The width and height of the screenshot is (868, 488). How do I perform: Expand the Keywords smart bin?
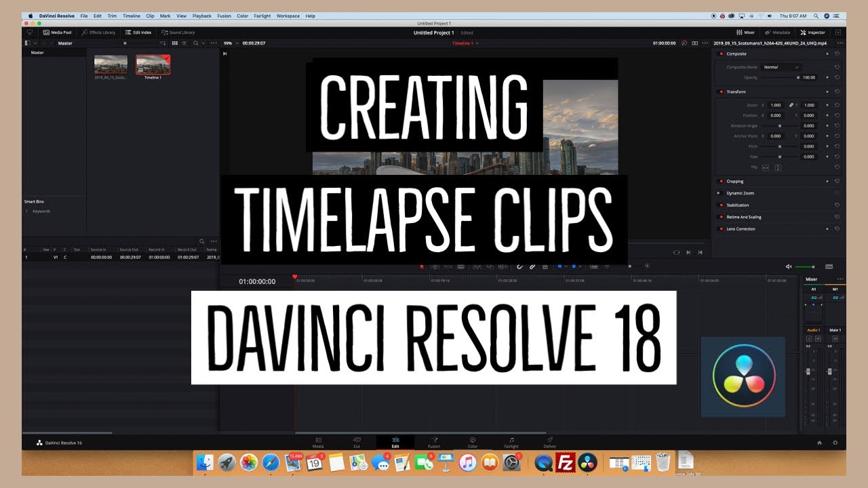coord(26,211)
